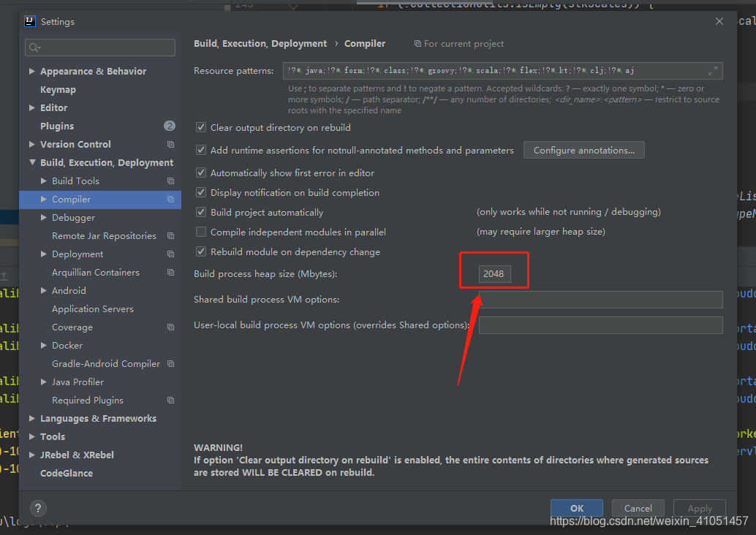Click project-level icon next to Gradle-Android Compiler
The image size is (756, 535).
click(x=170, y=363)
